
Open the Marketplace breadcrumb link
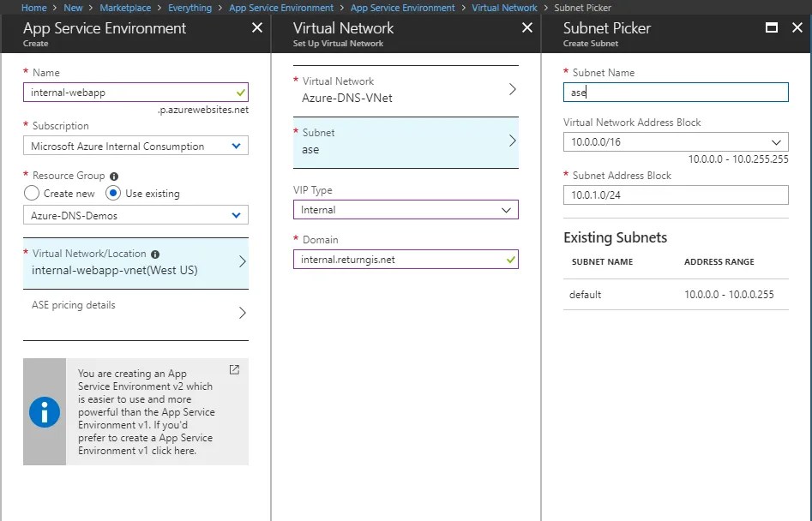tap(125, 8)
